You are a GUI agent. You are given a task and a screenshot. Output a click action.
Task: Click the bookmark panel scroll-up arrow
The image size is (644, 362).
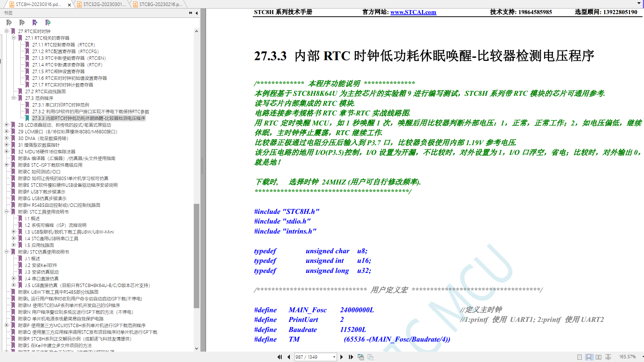coord(196,32)
